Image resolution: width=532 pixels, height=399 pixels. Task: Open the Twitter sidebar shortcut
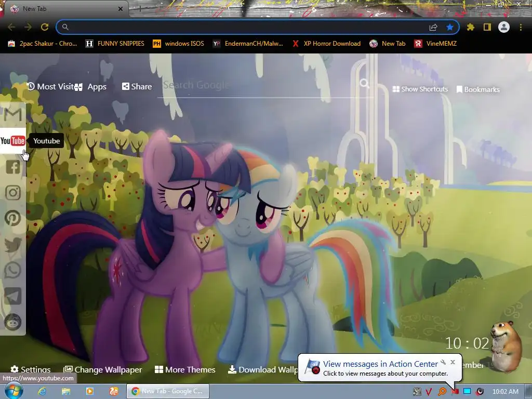13,244
